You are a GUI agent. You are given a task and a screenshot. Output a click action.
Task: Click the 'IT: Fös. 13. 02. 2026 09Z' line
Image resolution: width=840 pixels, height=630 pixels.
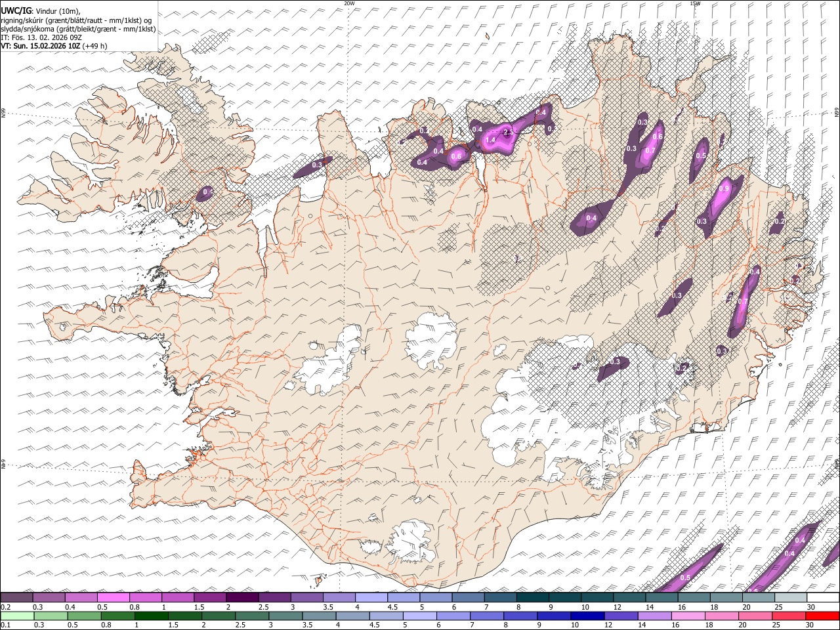pyautogui.click(x=41, y=37)
